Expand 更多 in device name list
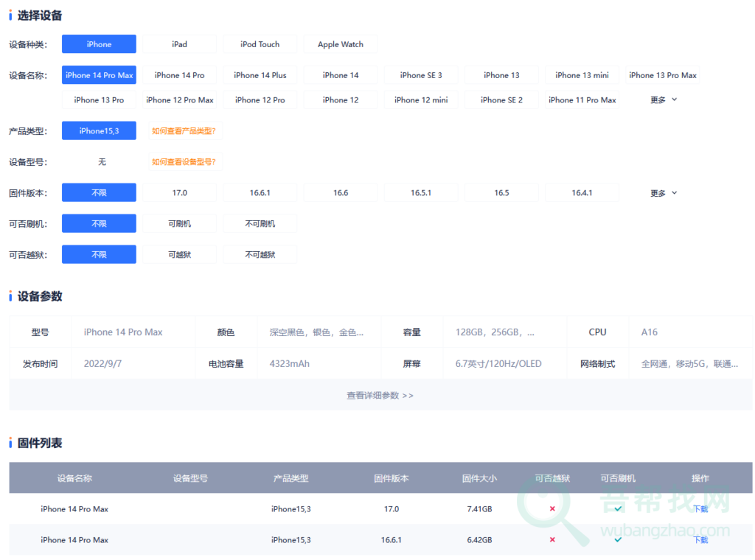The height and width of the screenshot is (560, 755). [663, 100]
